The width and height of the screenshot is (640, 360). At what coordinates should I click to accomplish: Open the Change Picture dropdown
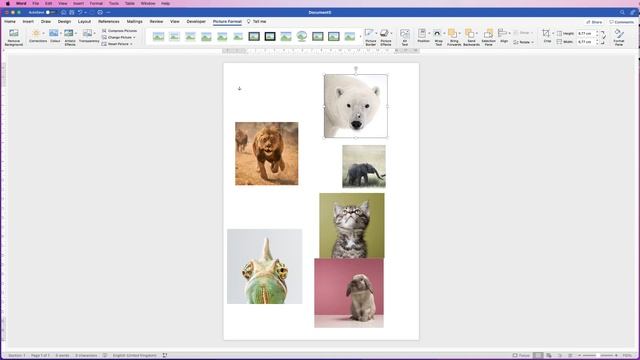tap(118, 37)
